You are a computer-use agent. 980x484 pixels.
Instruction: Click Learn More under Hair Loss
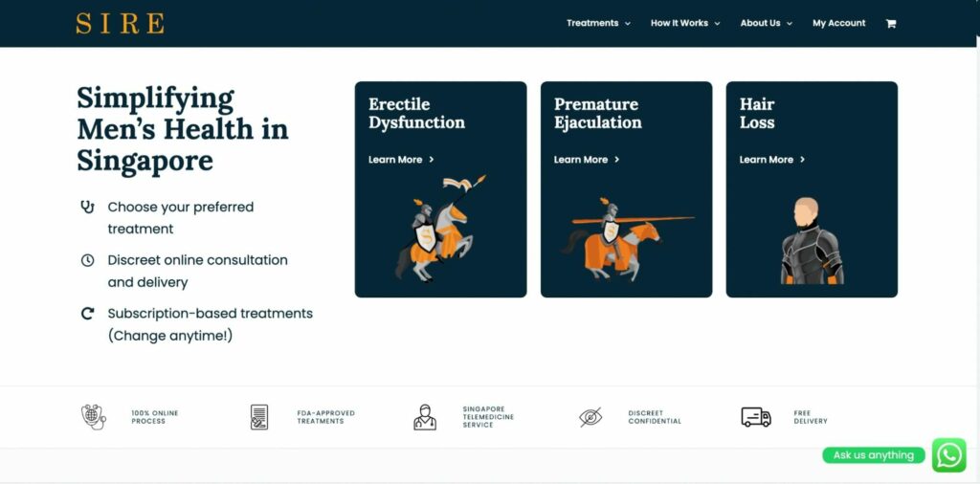[x=767, y=160]
